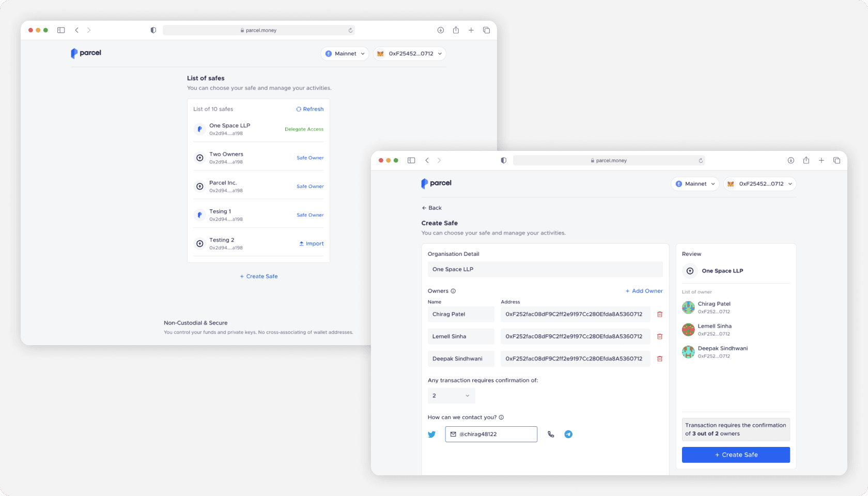This screenshot has height=496, width=868.
Task: Select the One Space LLP safe row
Action: [258, 129]
